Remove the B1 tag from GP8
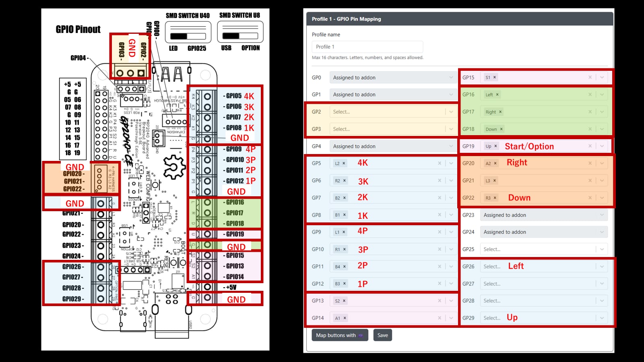This screenshot has width=644, height=362. coord(345,215)
